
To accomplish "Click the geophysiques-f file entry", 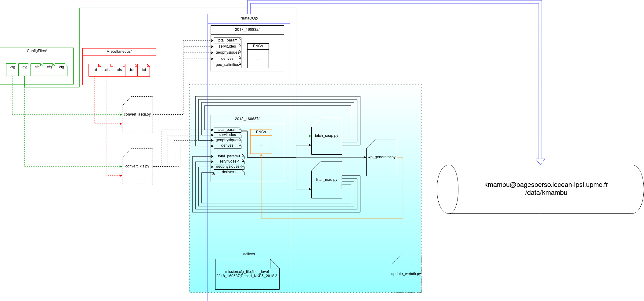I will 229,167.
